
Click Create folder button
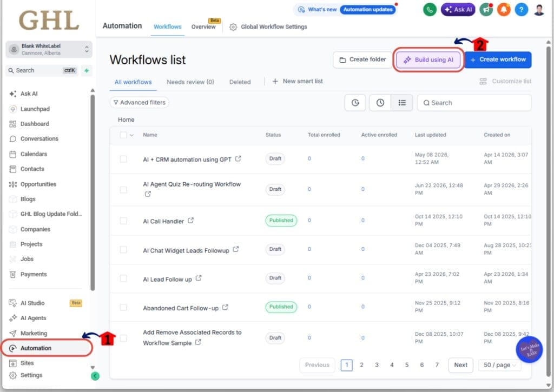coord(362,59)
